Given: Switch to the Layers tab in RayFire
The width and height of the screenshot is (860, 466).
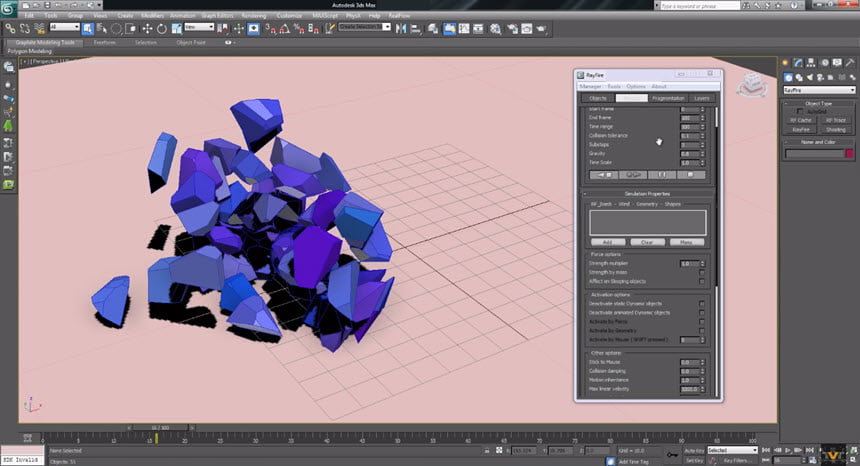Looking at the screenshot, I should (701, 98).
